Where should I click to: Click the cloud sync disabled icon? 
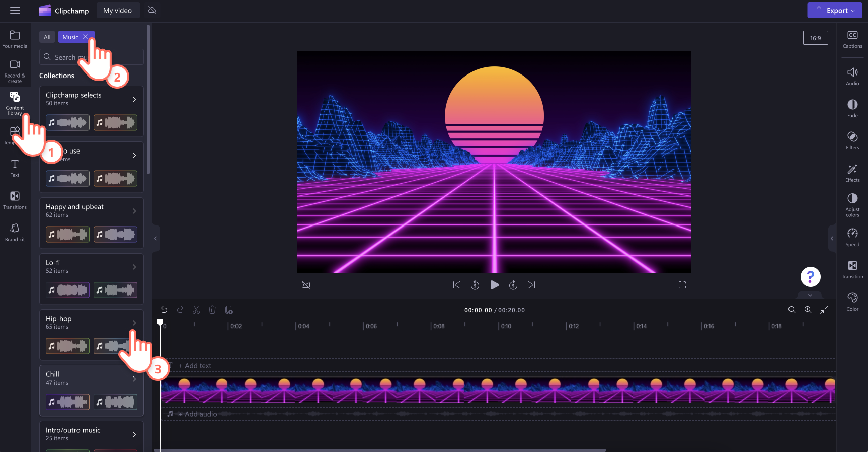tap(152, 10)
